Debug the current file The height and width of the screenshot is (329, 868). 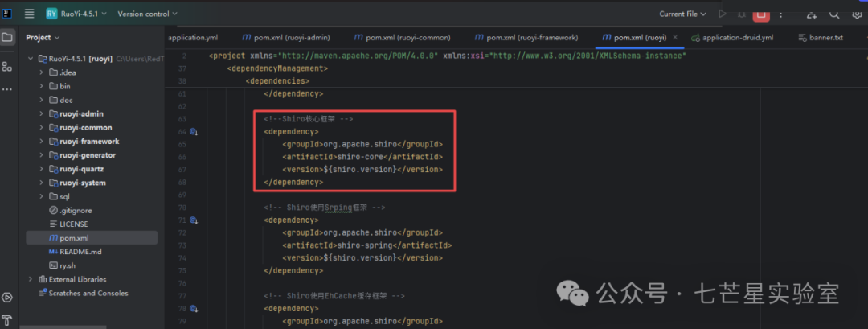point(741,14)
